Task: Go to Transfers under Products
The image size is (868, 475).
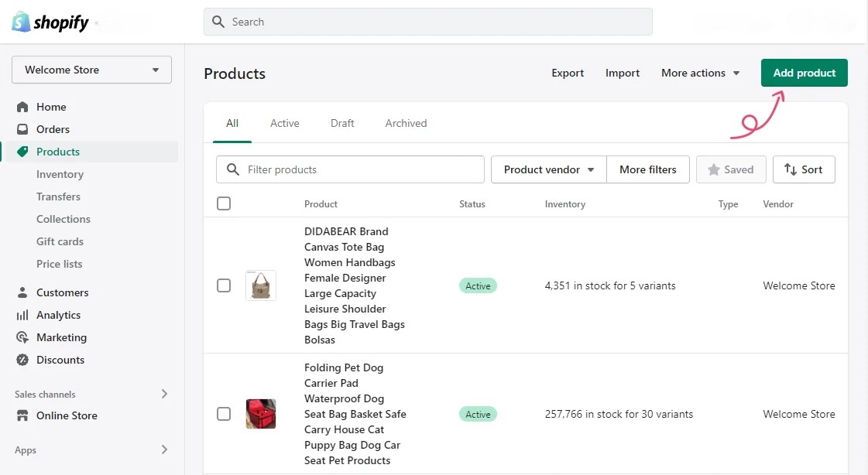Action: coord(58,196)
